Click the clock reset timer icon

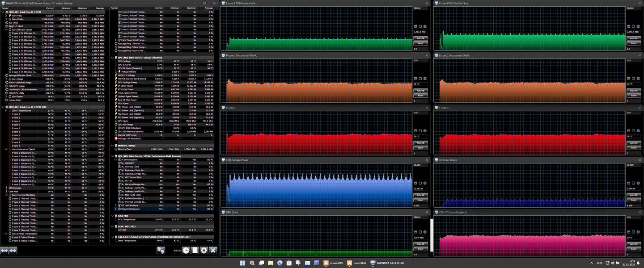click(186, 251)
